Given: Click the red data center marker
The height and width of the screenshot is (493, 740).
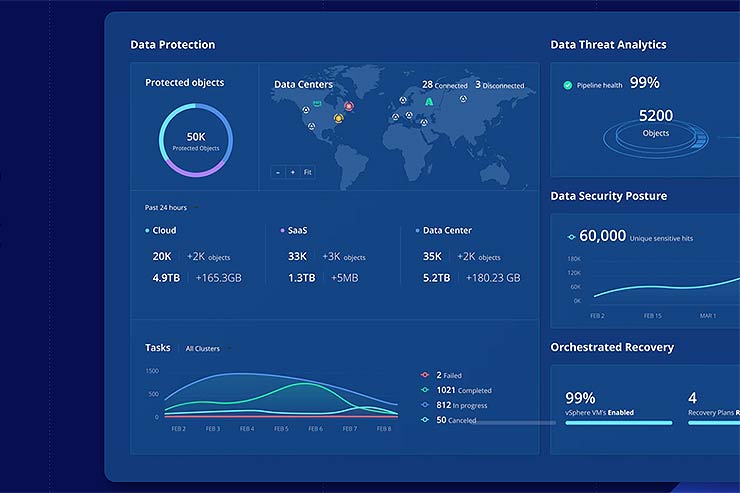Looking at the screenshot, I should tap(349, 106).
